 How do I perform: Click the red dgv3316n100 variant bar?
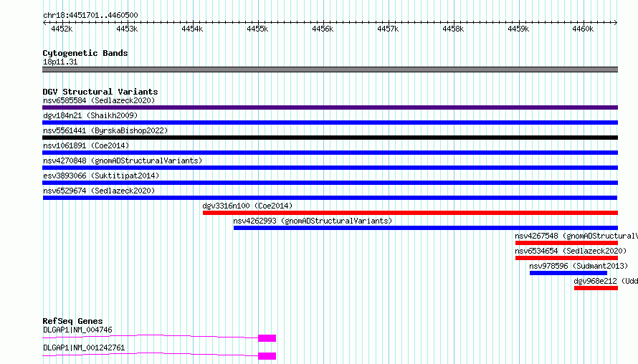pos(410,213)
